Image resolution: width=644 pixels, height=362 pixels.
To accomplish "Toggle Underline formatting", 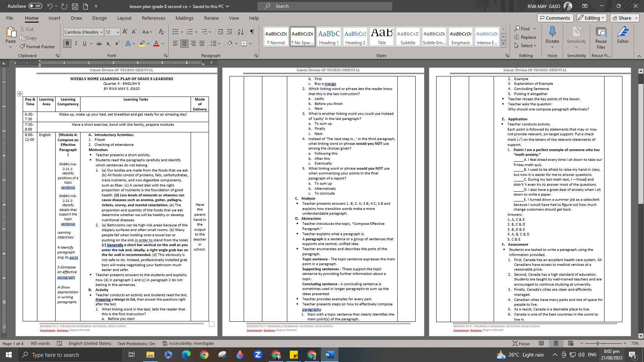I will pyautogui.click(x=85, y=44).
